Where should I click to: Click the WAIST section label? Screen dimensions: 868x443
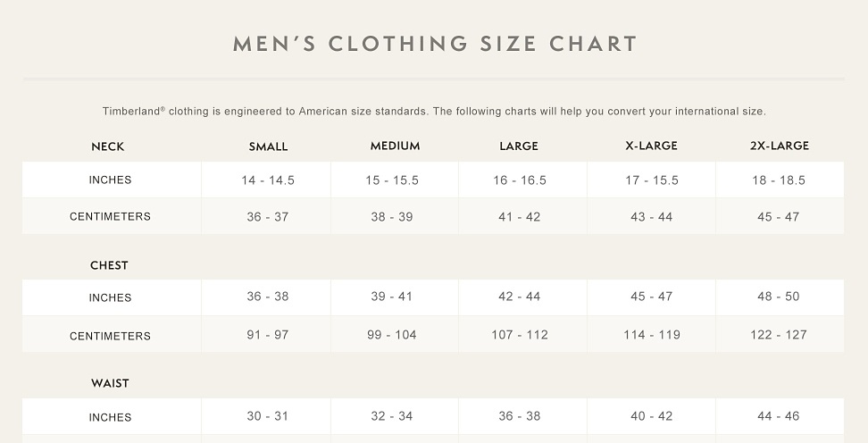click(110, 383)
